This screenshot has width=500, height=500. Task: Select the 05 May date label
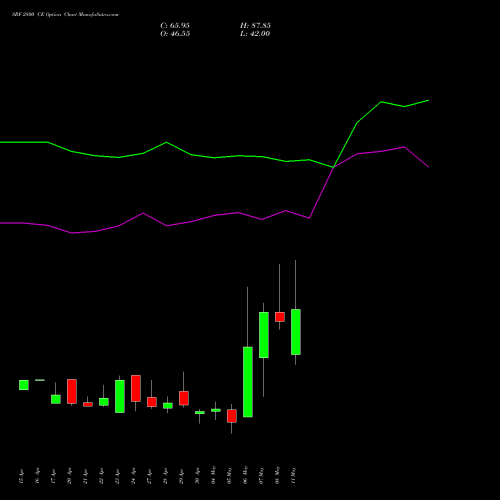pyautogui.click(x=229, y=475)
